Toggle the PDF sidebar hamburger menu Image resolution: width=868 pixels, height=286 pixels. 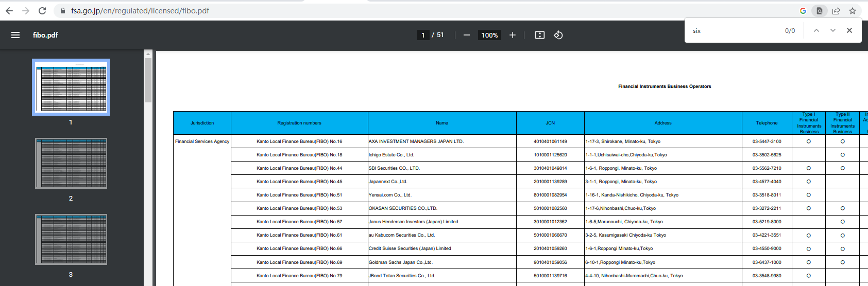(x=15, y=35)
